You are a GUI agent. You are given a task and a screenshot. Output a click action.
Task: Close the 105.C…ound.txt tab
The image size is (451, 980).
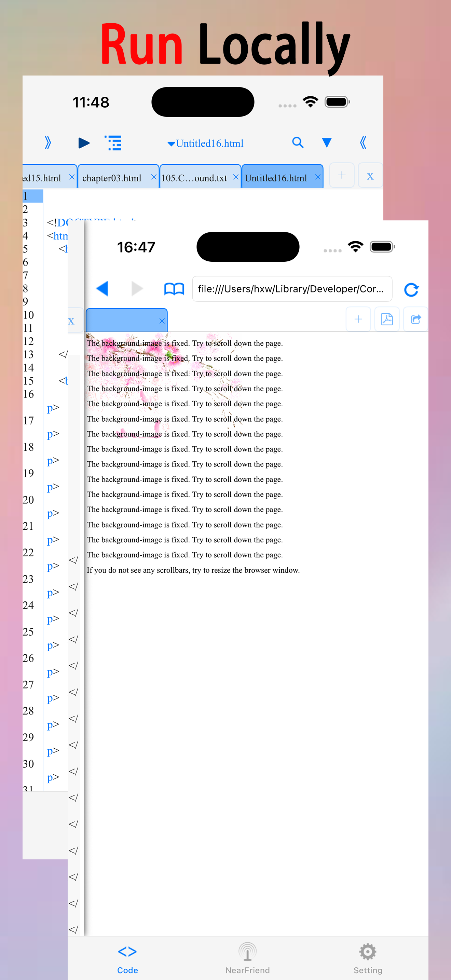[x=236, y=177]
